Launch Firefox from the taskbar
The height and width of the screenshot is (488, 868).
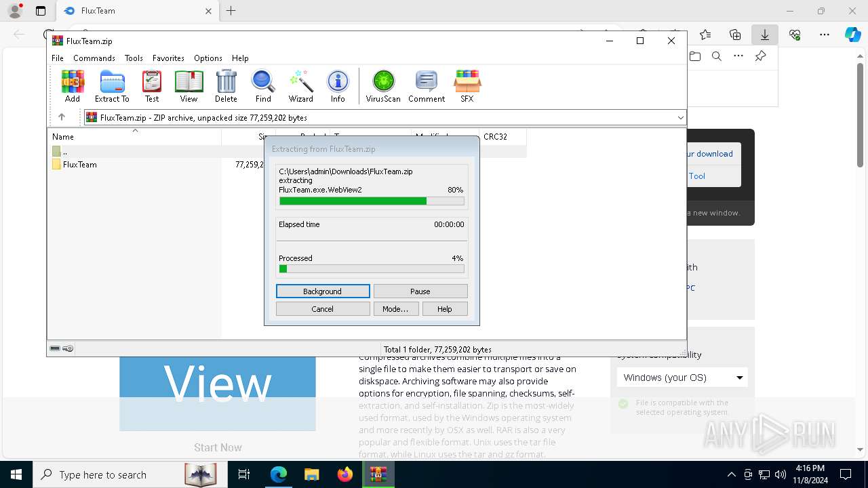tap(345, 474)
